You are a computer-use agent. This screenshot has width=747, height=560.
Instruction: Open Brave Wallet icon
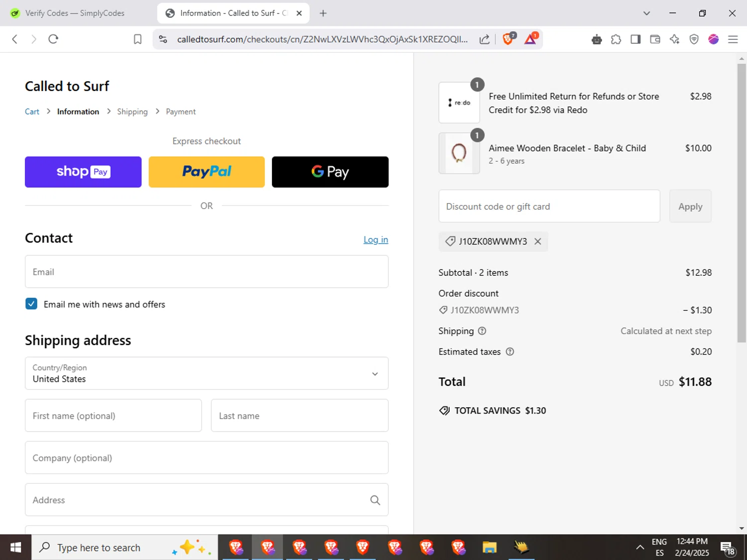point(655,39)
